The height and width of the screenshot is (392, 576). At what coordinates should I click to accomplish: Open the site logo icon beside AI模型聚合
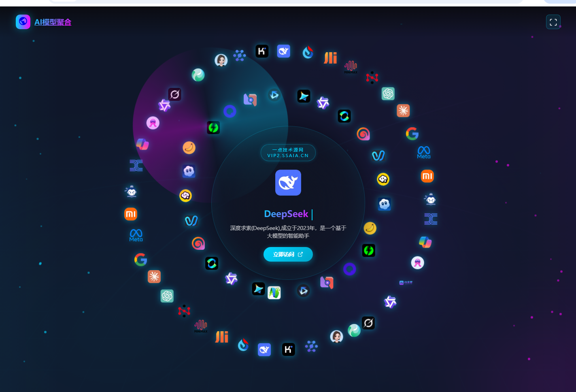23,22
